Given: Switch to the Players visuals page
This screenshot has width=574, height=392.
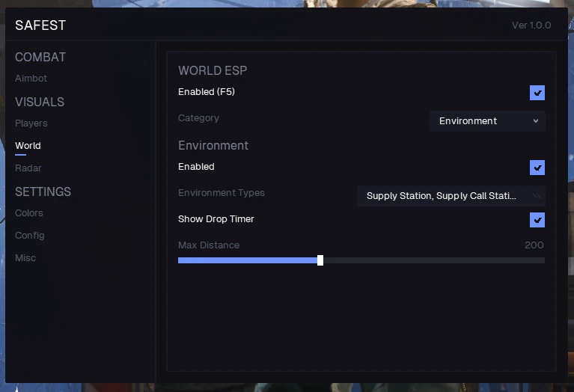Looking at the screenshot, I should pyautogui.click(x=31, y=123).
